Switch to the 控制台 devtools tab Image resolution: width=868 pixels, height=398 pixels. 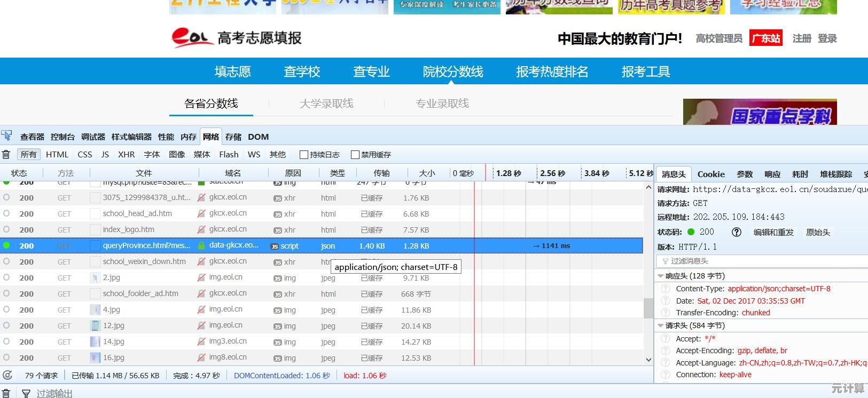click(x=62, y=137)
